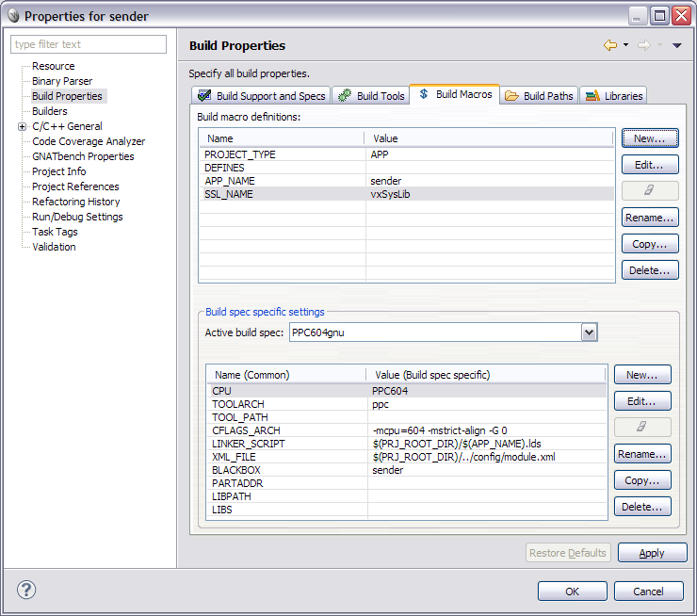Select Project Info in the tree
The height and width of the screenshot is (616, 697).
(x=59, y=171)
